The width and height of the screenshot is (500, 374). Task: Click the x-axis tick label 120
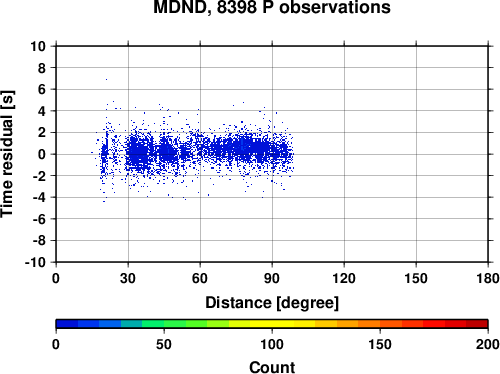(x=344, y=278)
